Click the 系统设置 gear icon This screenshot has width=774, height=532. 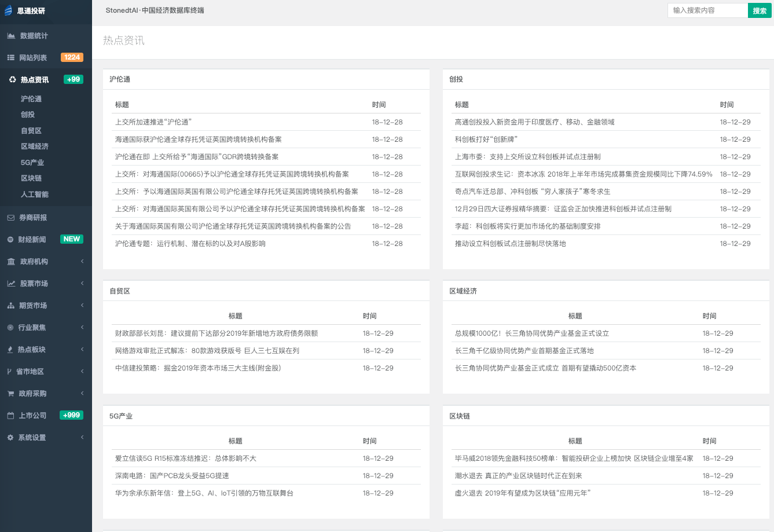(x=10, y=438)
